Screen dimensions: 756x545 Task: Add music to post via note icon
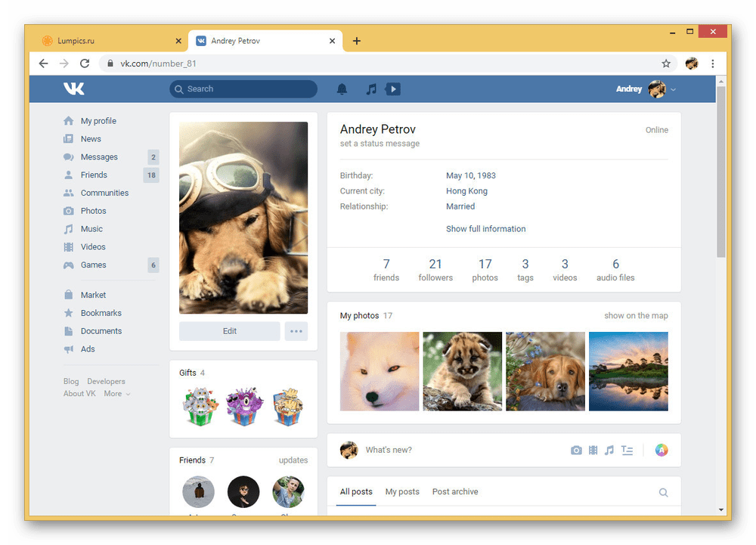pyautogui.click(x=609, y=450)
